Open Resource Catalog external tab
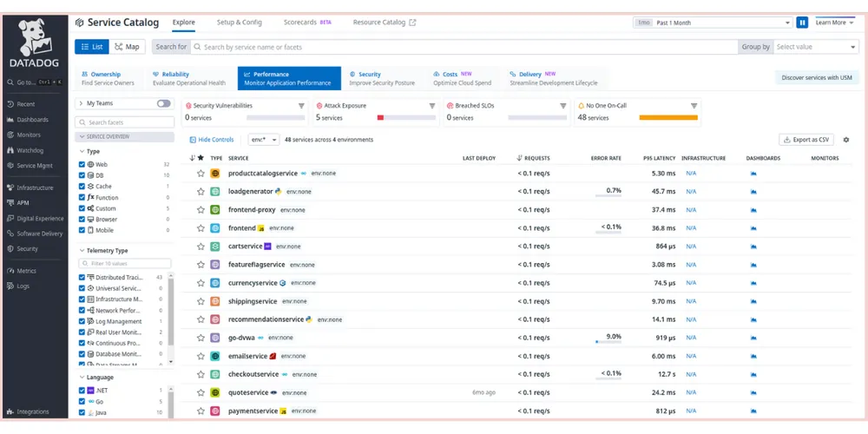This screenshot has width=868, height=434. click(385, 23)
